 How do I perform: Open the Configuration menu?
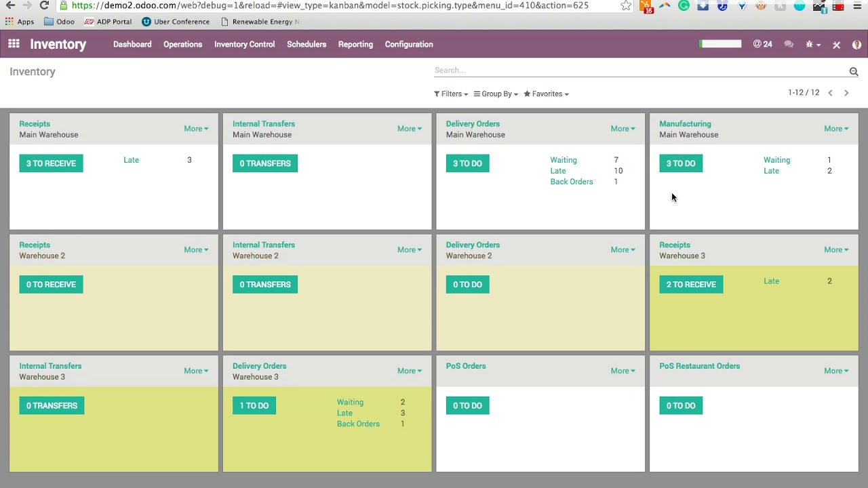(409, 44)
